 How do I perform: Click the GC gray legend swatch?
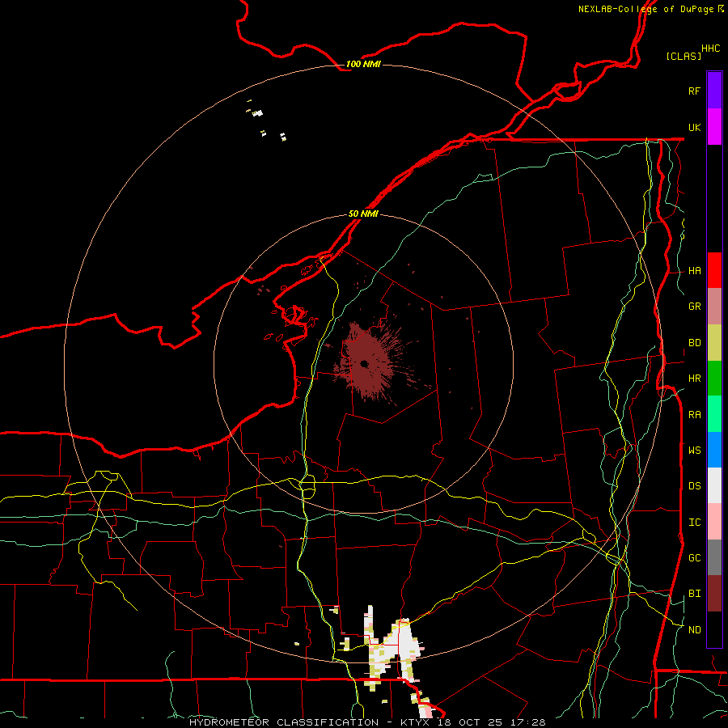point(714,557)
